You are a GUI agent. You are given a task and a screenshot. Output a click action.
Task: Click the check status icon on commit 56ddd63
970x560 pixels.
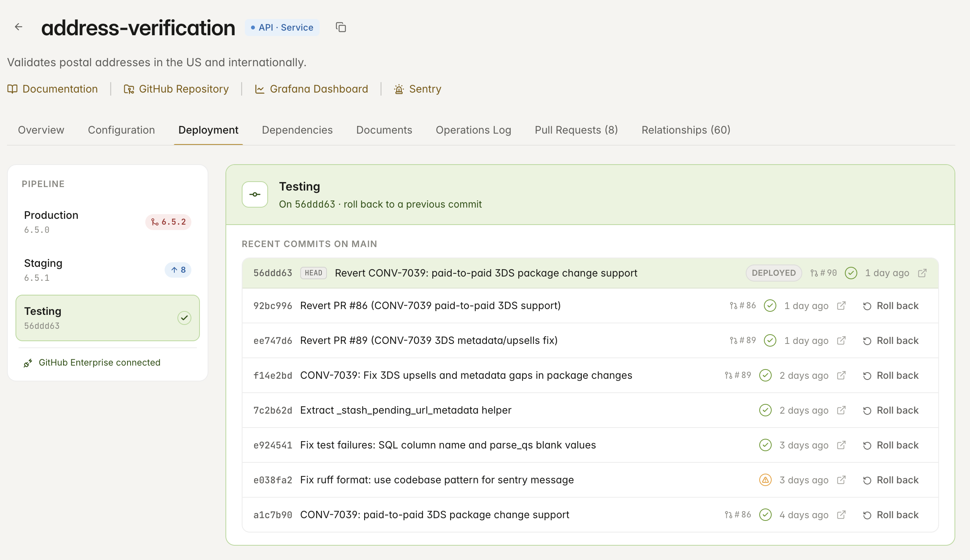click(x=851, y=273)
